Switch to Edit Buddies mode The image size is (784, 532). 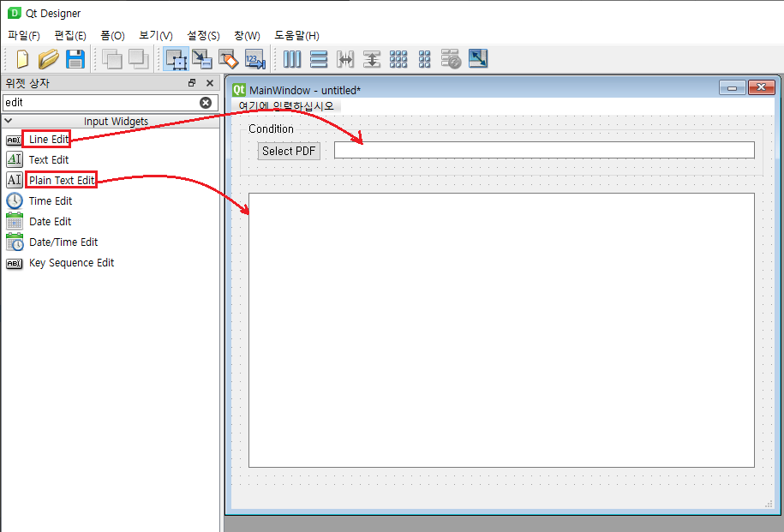(229, 59)
